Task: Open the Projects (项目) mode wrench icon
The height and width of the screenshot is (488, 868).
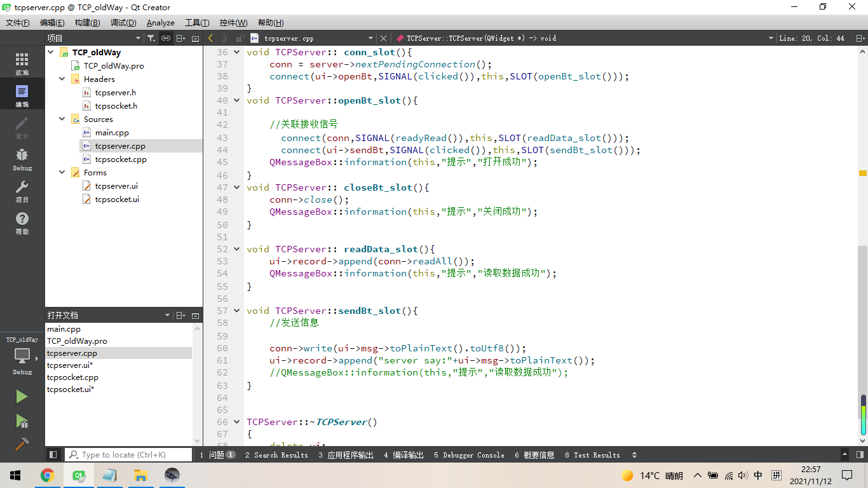Action: 22,191
